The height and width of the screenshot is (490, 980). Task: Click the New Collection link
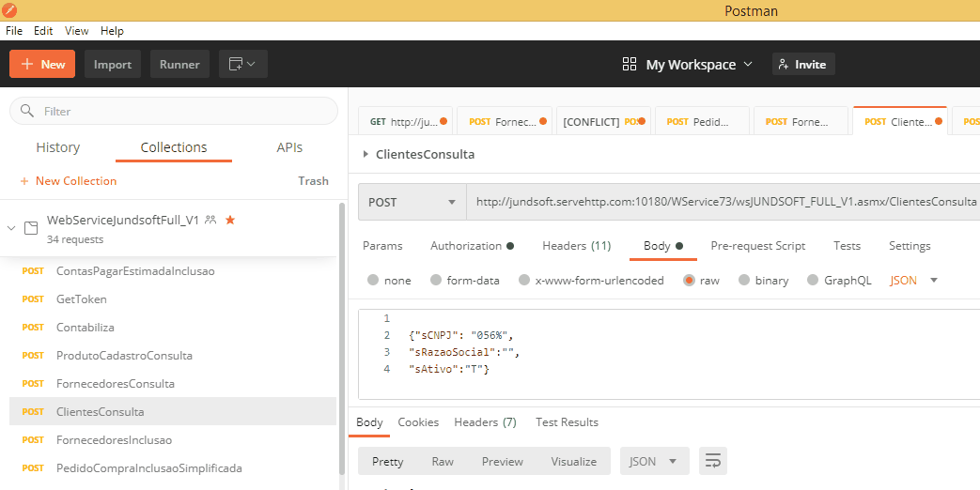click(68, 181)
